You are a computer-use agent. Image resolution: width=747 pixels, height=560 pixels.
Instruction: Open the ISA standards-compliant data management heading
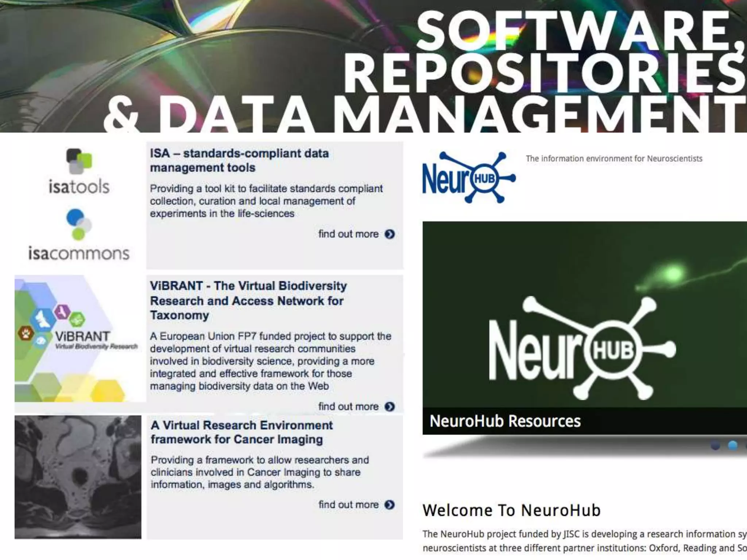pos(239,160)
